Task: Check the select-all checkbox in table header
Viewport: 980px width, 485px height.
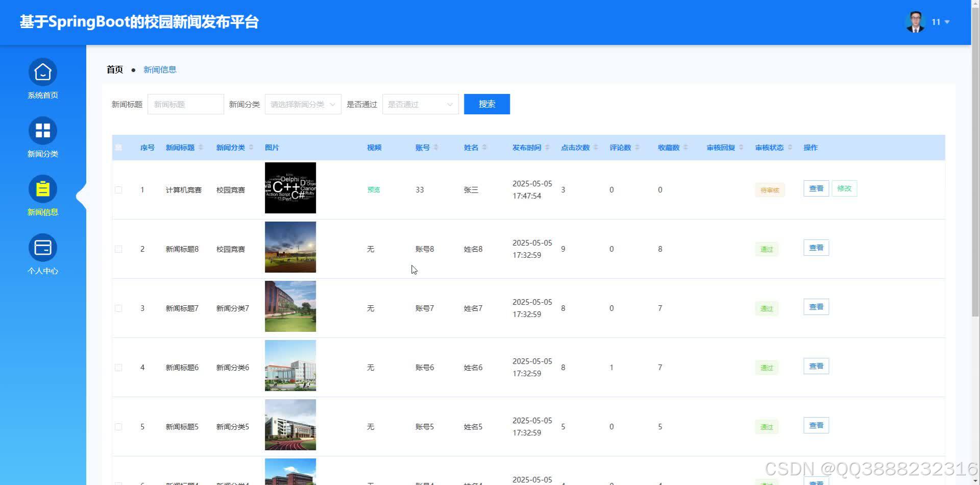Action: [118, 147]
